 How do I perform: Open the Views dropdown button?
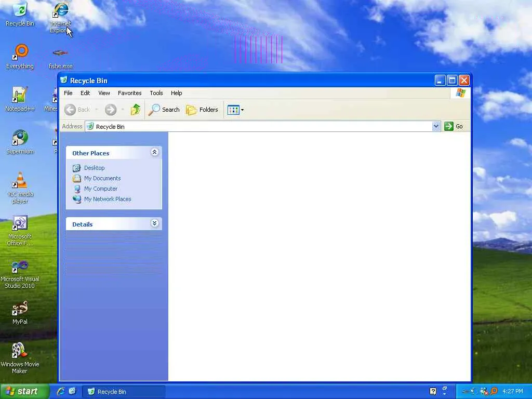click(x=235, y=110)
